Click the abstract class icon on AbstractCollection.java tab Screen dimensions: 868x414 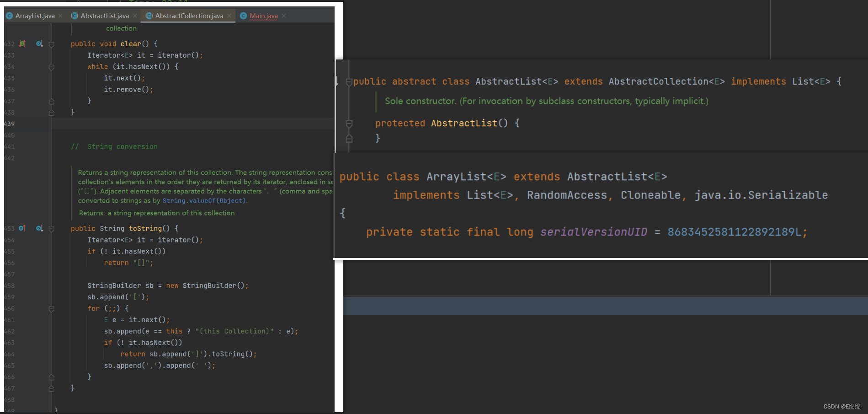149,16
